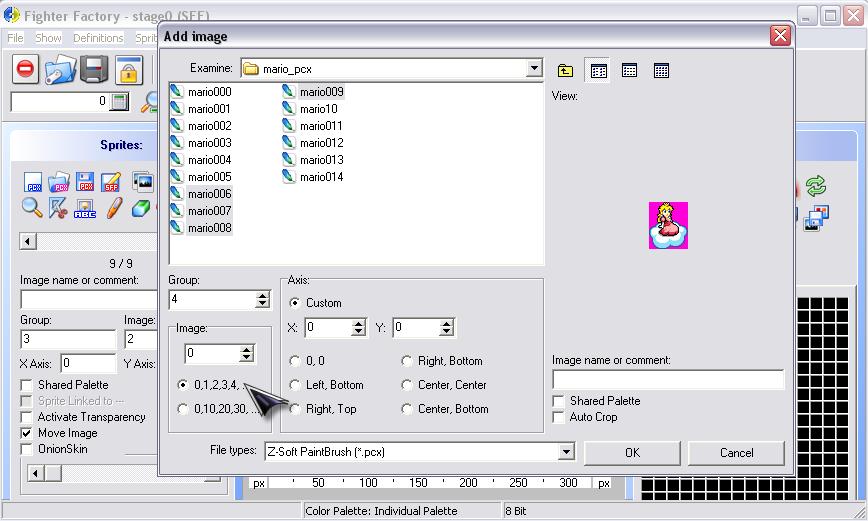Choose the 0,10,20,30 image numbering option
Image resolution: width=868 pixels, height=521 pixels.
point(182,408)
